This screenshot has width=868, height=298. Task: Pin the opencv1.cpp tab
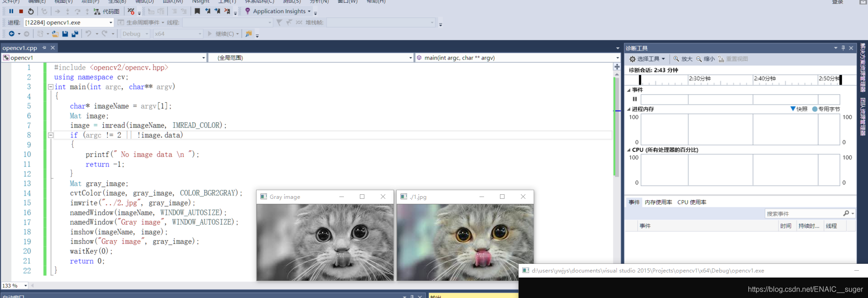(44, 47)
